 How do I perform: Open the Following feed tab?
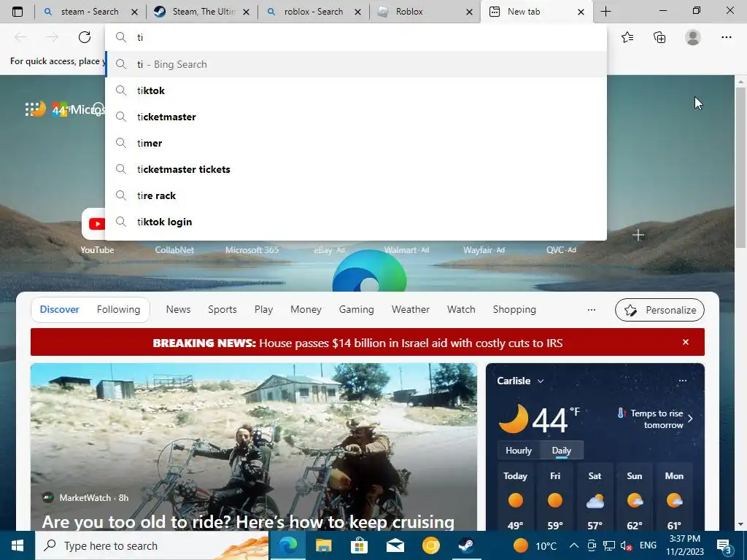pyautogui.click(x=119, y=309)
